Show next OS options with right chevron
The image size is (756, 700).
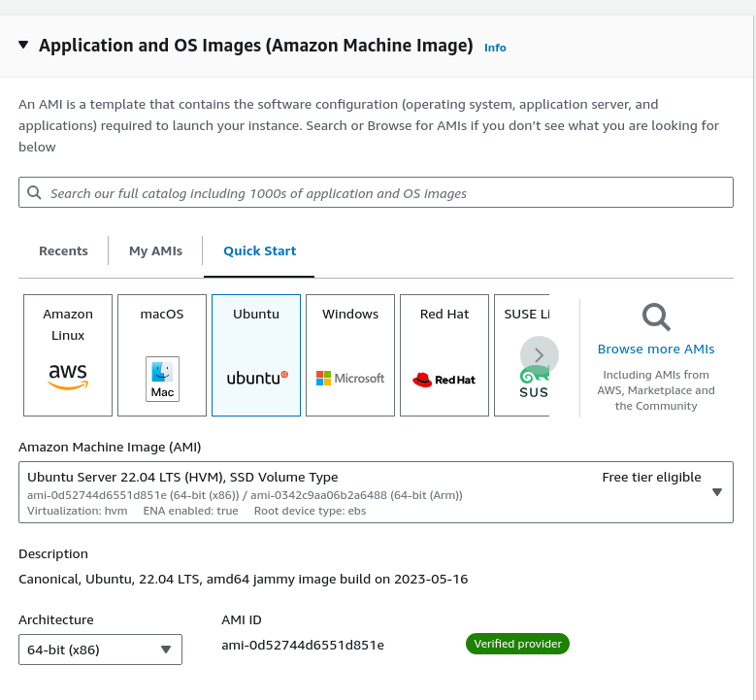point(540,355)
